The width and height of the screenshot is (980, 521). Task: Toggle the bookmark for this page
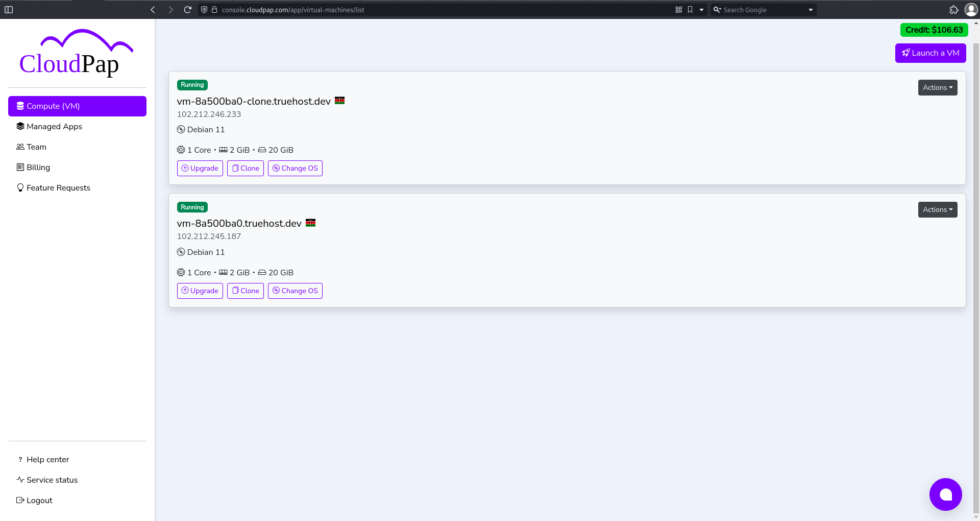coord(690,9)
